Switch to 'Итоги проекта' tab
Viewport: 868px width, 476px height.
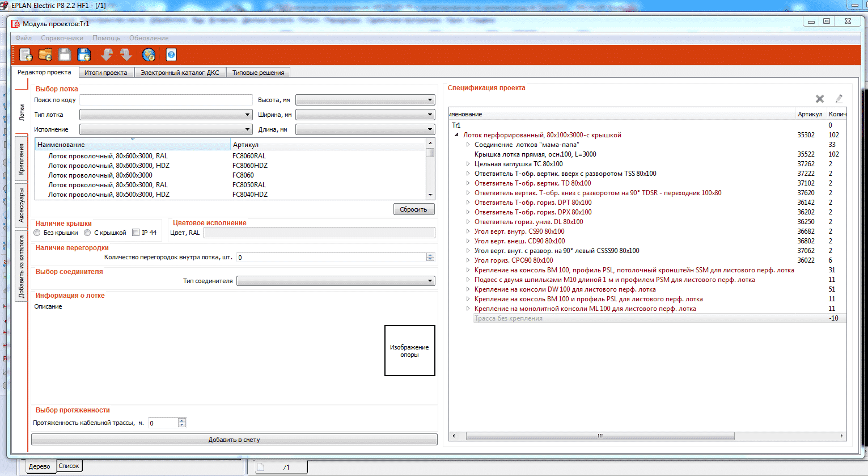(x=106, y=73)
